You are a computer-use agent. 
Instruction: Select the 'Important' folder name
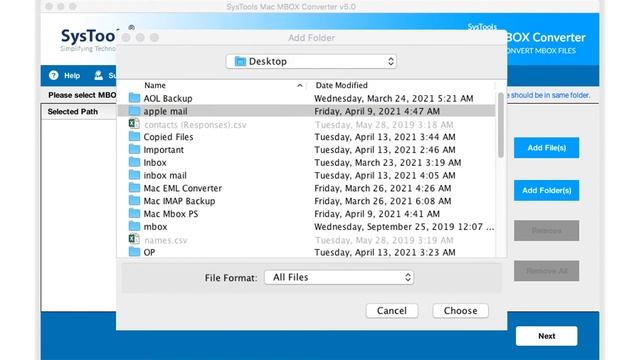coord(163,150)
